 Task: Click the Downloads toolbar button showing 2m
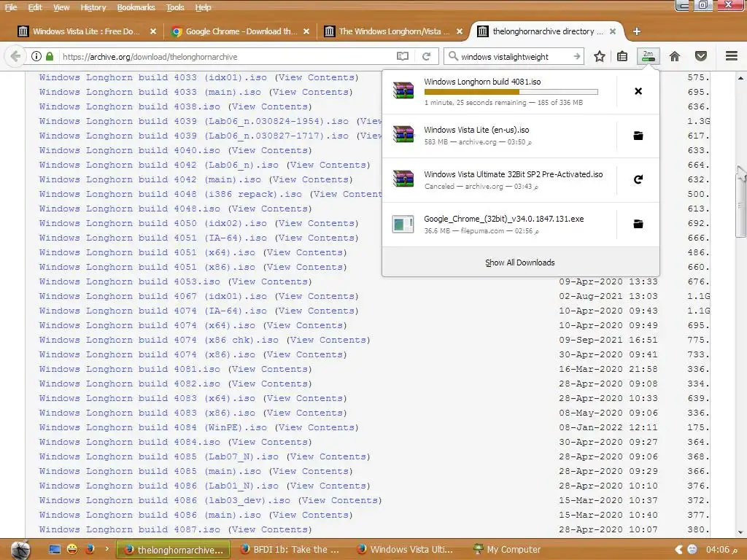pos(648,56)
